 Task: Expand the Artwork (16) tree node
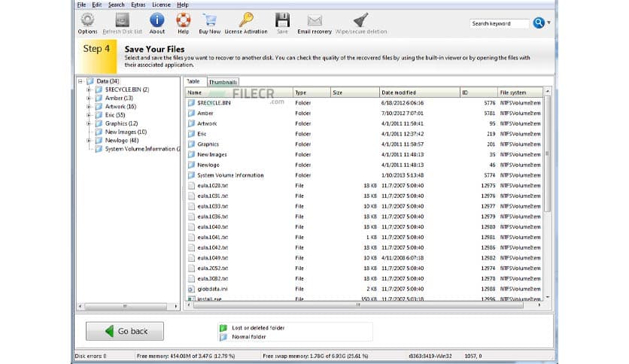89,106
